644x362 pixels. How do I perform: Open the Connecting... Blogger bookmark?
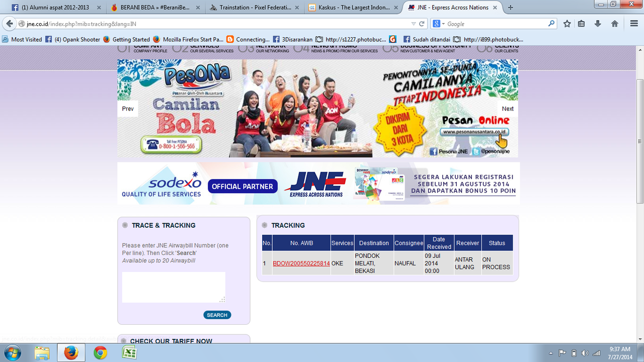[249, 39]
